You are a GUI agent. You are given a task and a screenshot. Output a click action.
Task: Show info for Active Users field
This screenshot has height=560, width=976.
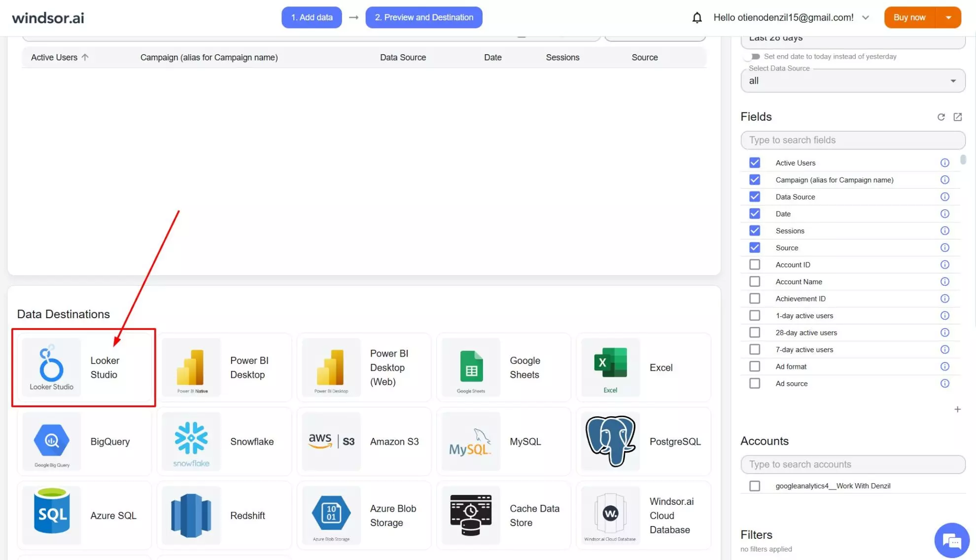pyautogui.click(x=944, y=163)
